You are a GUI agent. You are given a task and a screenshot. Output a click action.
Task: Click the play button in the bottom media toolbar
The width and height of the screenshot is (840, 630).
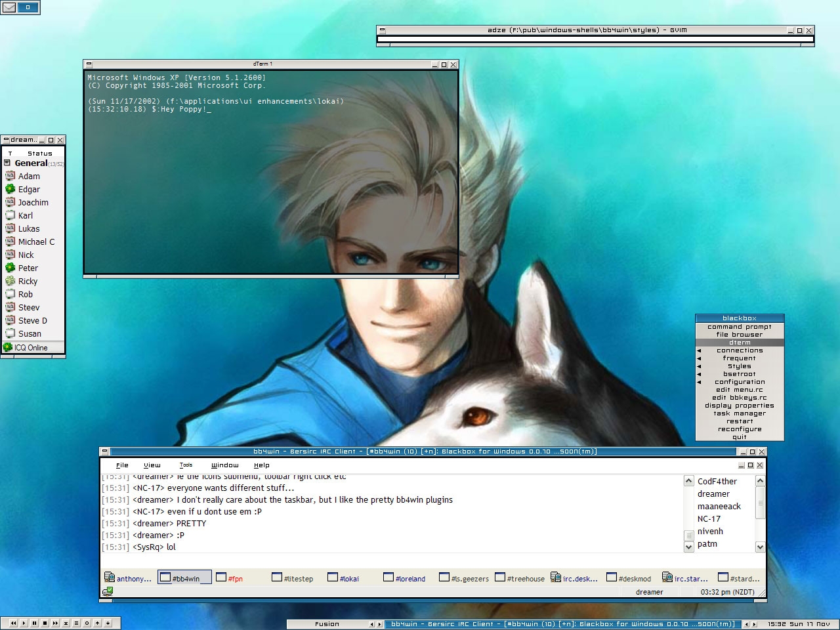pos(24,623)
